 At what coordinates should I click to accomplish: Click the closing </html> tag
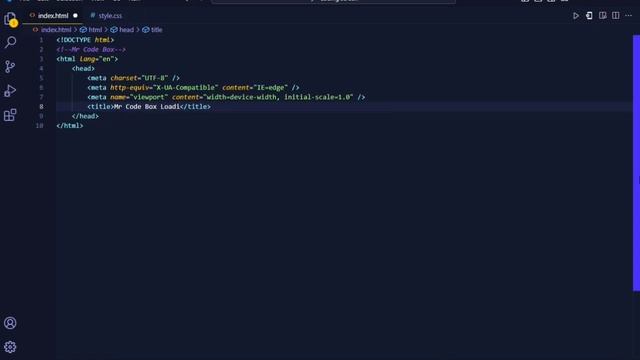pos(70,126)
